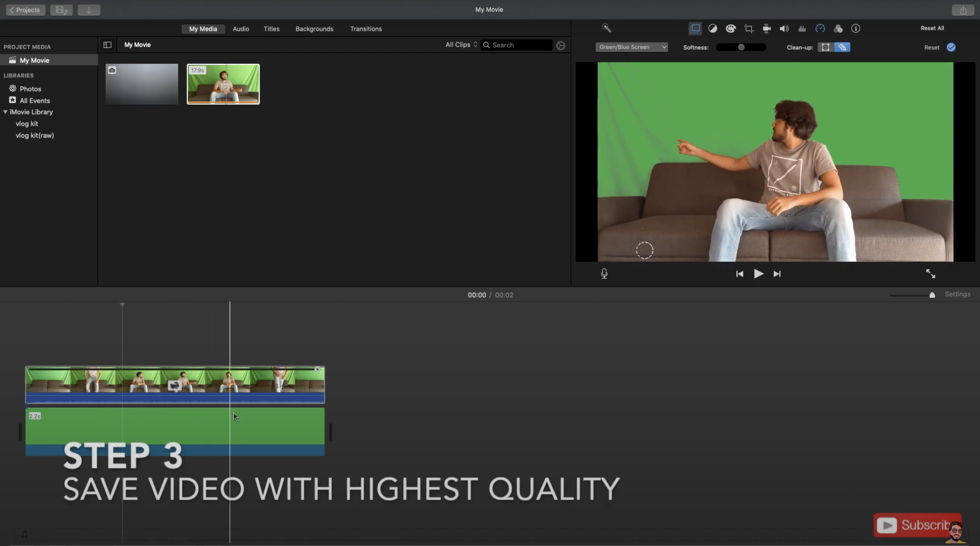The image size is (980, 546).
Task: Select the 2.2s green background clip in timeline
Action: 175,431
